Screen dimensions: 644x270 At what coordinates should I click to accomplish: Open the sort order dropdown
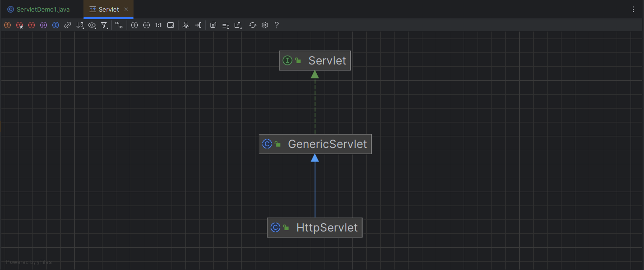pyautogui.click(x=80, y=25)
